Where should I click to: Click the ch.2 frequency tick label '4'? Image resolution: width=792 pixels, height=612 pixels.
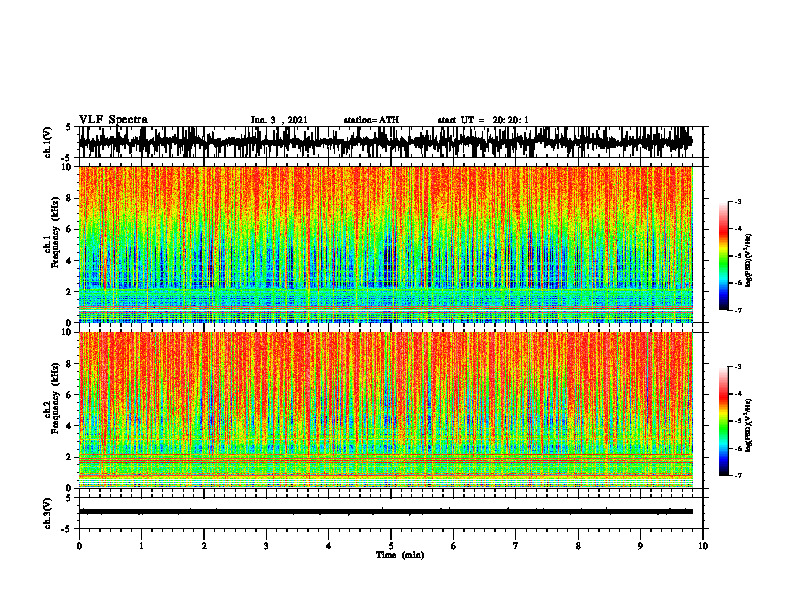tap(70, 426)
